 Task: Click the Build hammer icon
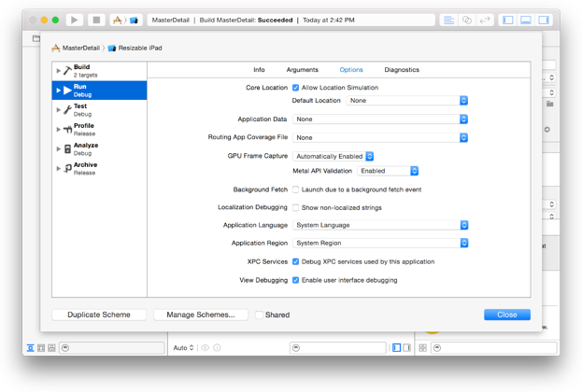click(67, 70)
